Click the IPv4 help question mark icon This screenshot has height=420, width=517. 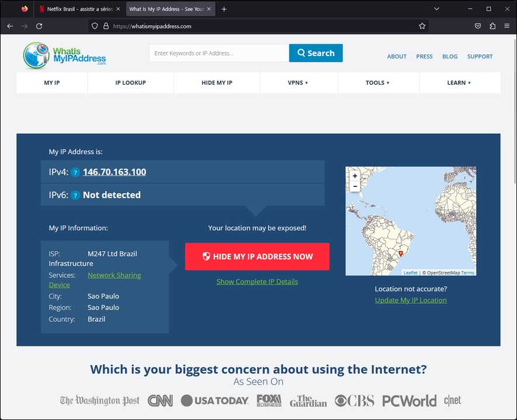point(75,172)
